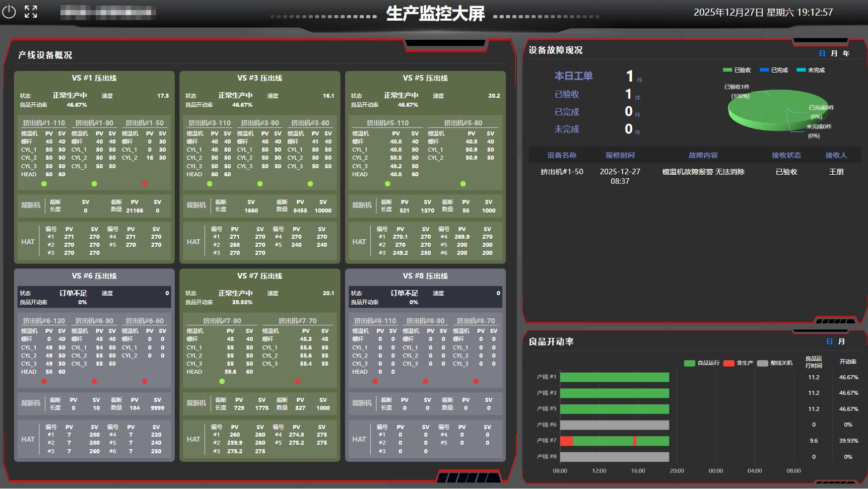The width and height of the screenshot is (868, 489).
Task: Click red status dot under 挤出机#6-120
Action: 44,381
